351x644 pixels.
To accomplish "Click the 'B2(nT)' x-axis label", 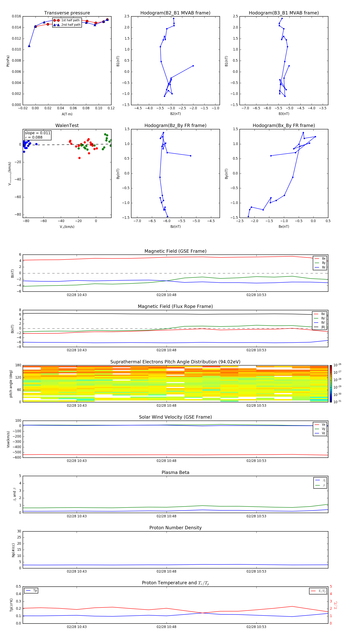I will pyautogui.click(x=175, y=114).
